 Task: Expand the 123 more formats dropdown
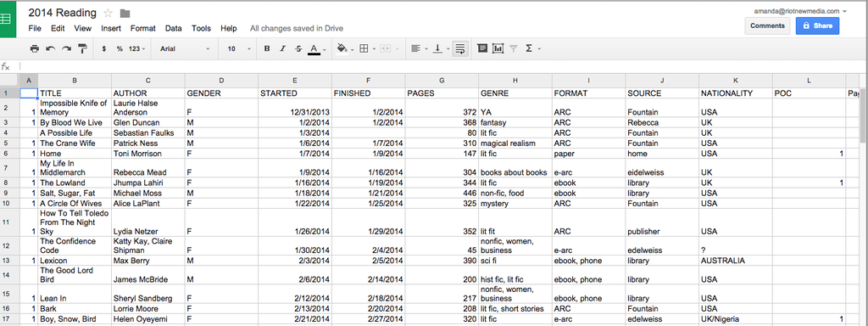click(136, 48)
